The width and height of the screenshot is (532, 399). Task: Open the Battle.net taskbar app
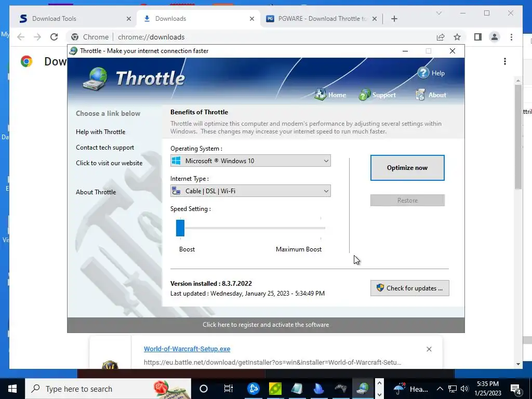[253, 389]
